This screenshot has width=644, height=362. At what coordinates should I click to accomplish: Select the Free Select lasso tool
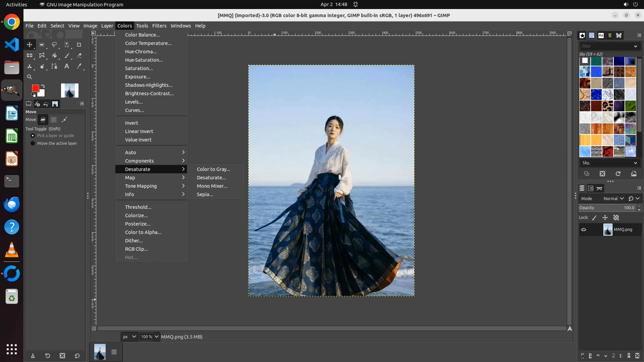pos(54,45)
